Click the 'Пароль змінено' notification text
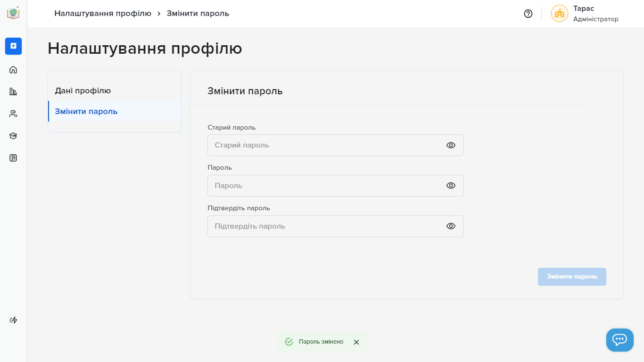The width and height of the screenshot is (644, 362). pos(321,342)
